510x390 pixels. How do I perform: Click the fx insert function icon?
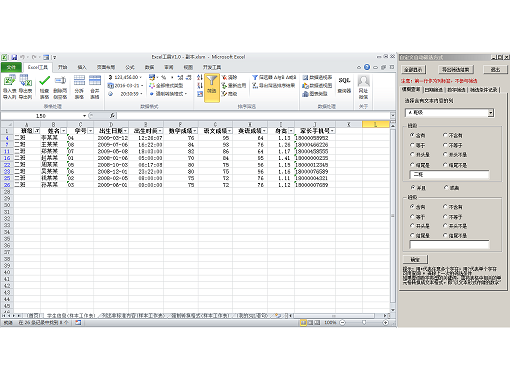112,116
